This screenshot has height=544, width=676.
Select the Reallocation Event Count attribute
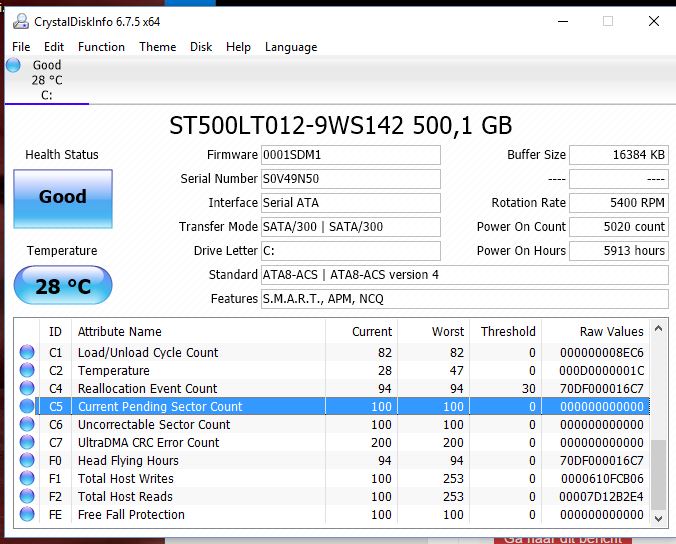pos(147,388)
